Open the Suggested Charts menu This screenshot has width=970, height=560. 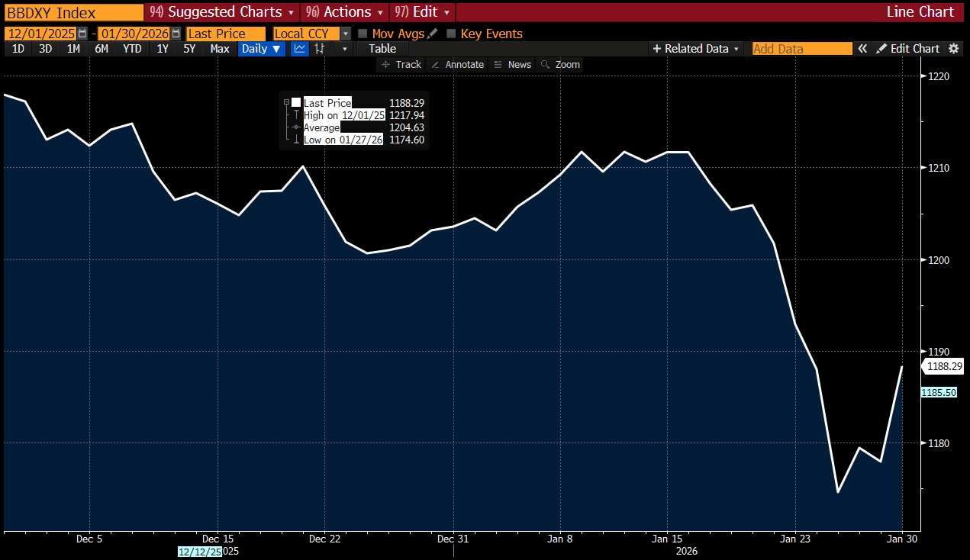222,12
